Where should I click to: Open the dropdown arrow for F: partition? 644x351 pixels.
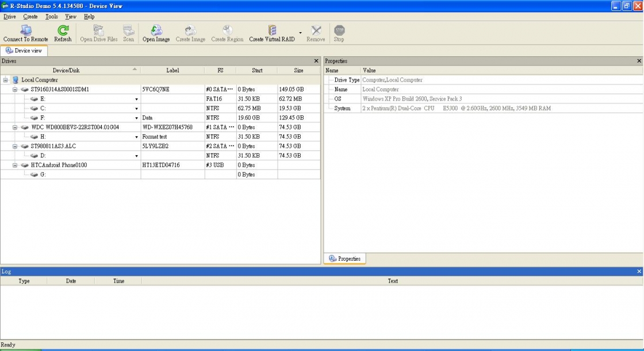click(136, 118)
